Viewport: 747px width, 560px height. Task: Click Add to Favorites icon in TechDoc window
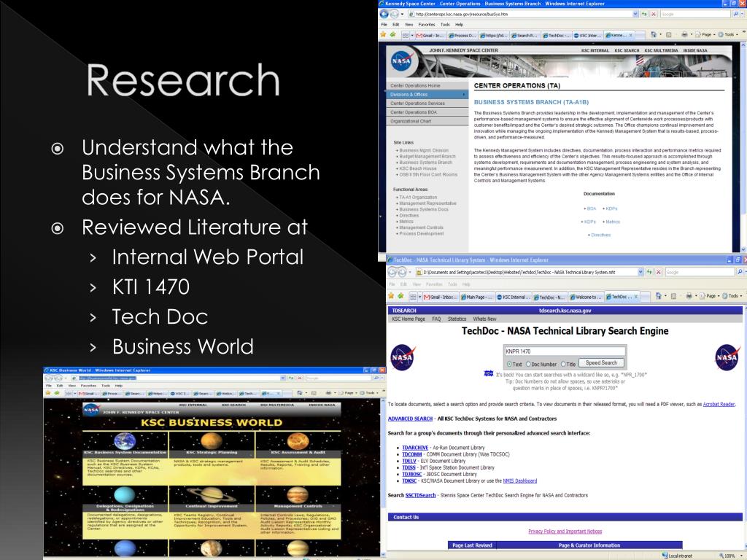tap(400, 296)
